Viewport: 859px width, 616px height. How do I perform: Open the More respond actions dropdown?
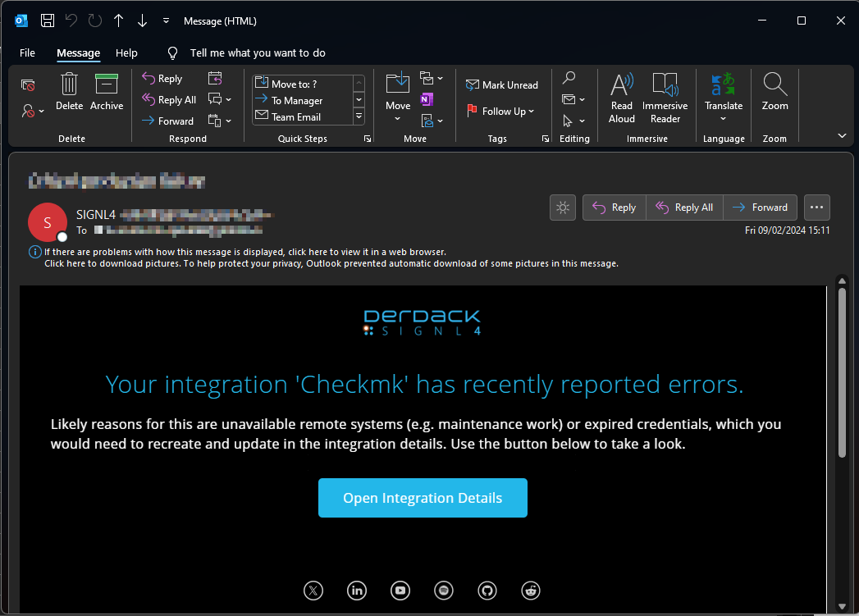(x=220, y=121)
